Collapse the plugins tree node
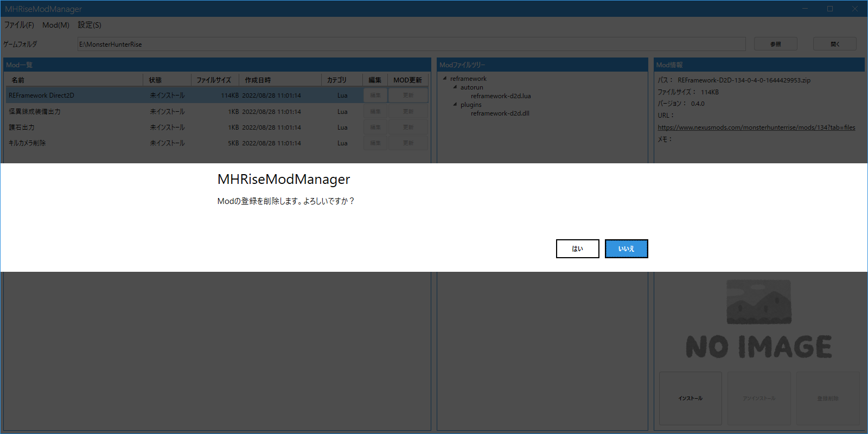The width and height of the screenshot is (868, 434). [x=455, y=104]
